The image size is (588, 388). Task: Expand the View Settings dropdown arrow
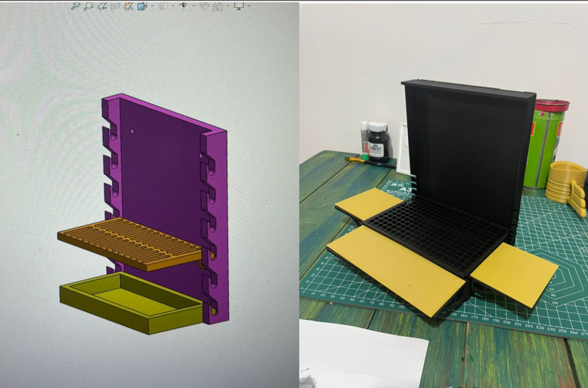tap(249, 6)
